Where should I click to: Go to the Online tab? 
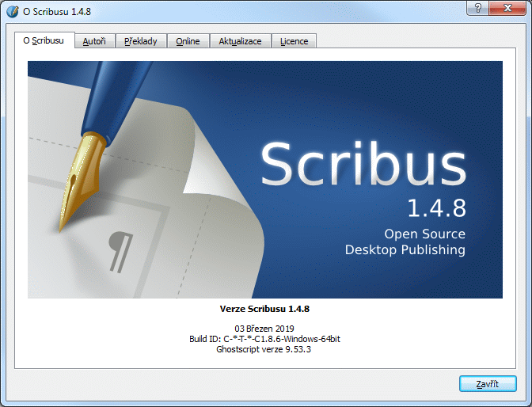(x=188, y=41)
